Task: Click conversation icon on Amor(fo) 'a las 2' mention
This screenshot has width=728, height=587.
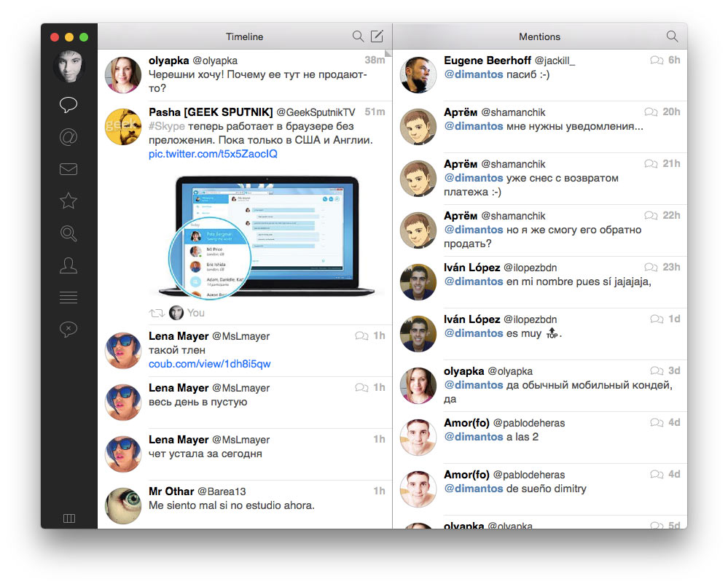Action: 657,423
